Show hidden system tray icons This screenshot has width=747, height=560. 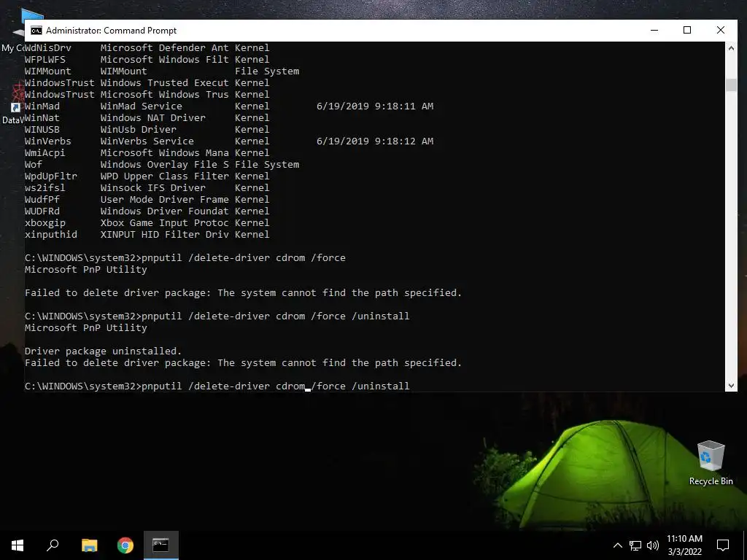[617, 545]
